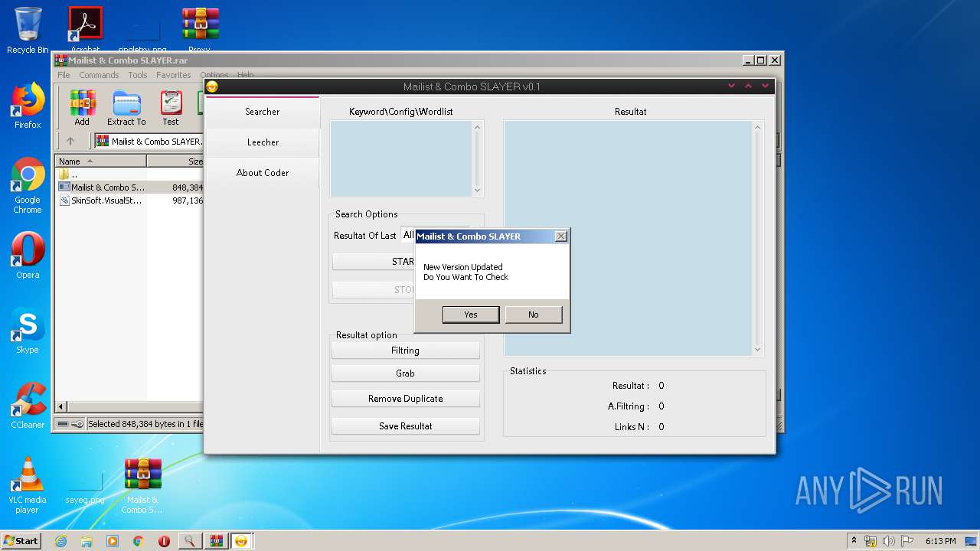Open the Acrobat desktop icon
Image resolution: width=980 pixels, height=551 pixels.
(x=85, y=29)
